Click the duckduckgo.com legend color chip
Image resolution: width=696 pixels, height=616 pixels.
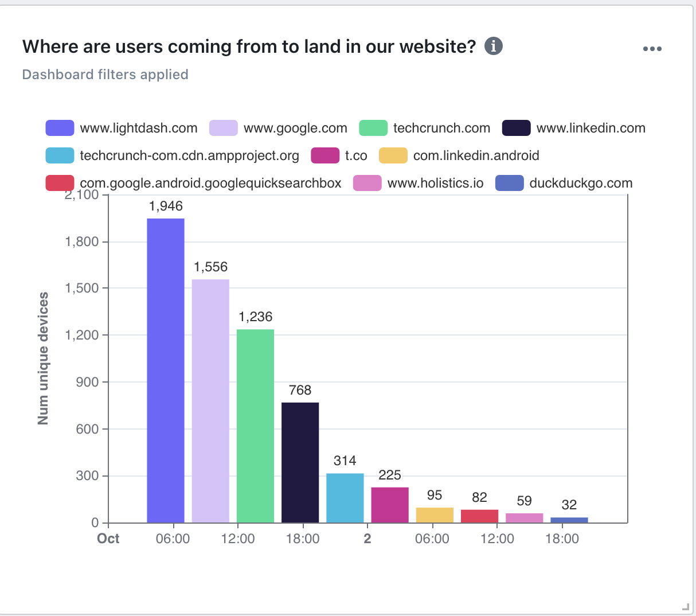tap(510, 183)
